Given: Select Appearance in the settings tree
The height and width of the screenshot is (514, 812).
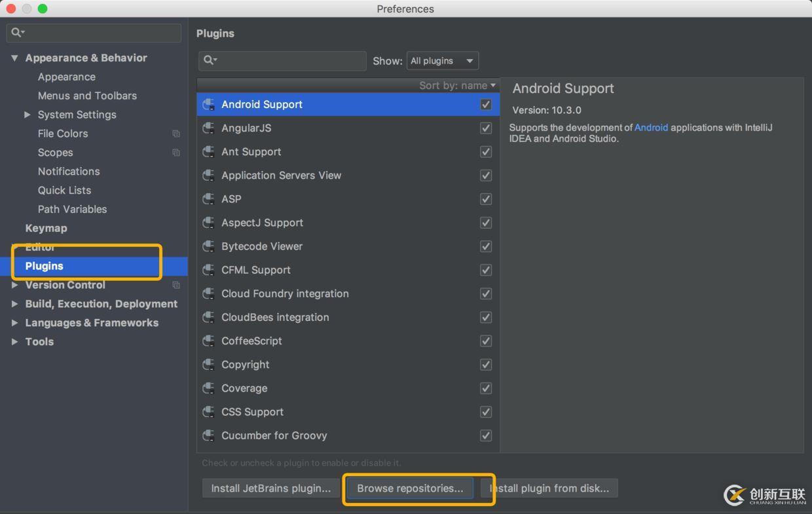Looking at the screenshot, I should pos(66,77).
